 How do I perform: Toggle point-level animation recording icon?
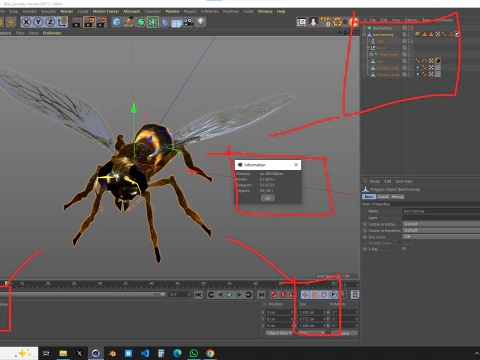pos(344,295)
